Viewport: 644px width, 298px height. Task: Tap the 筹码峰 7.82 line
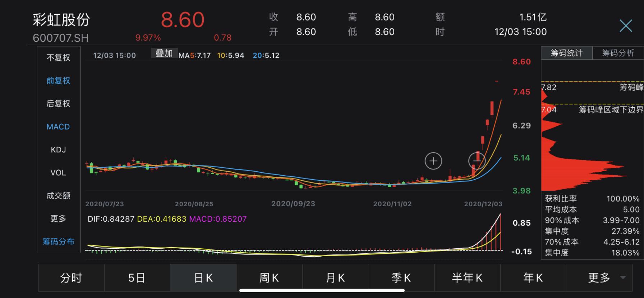click(592, 82)
